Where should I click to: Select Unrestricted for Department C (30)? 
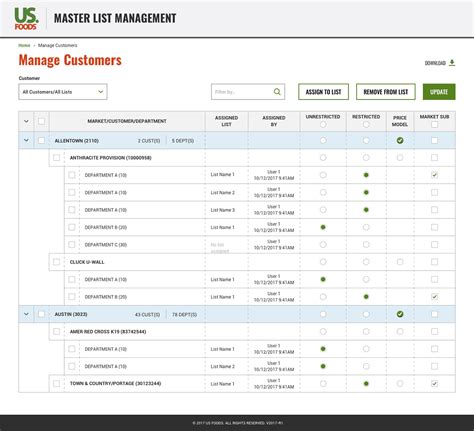(x=323, y=245)
